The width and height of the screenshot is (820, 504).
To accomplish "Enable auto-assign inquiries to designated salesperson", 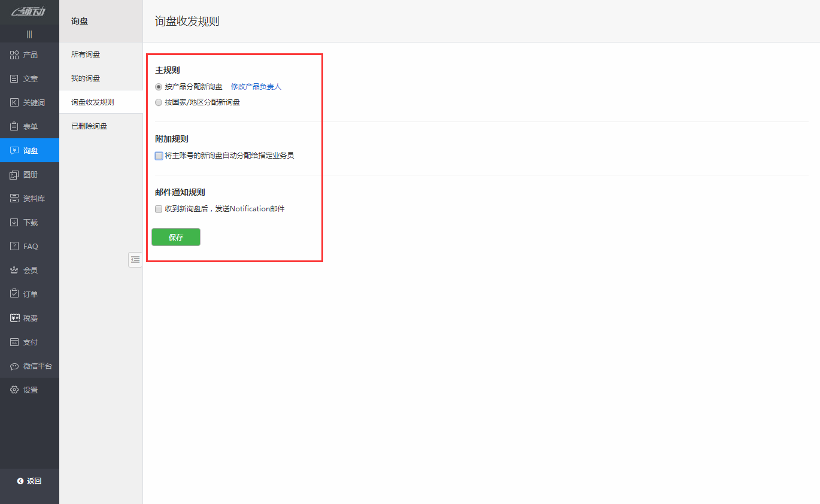I will (159, 156).
